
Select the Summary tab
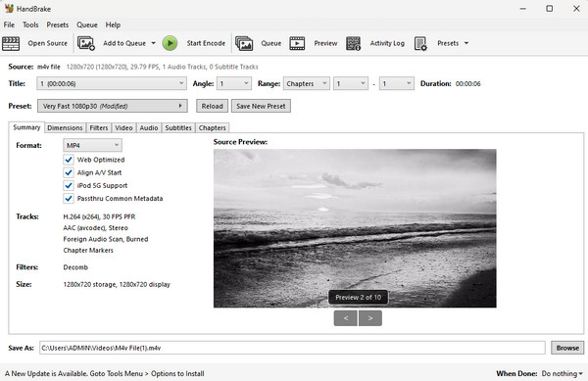point(26,127)
